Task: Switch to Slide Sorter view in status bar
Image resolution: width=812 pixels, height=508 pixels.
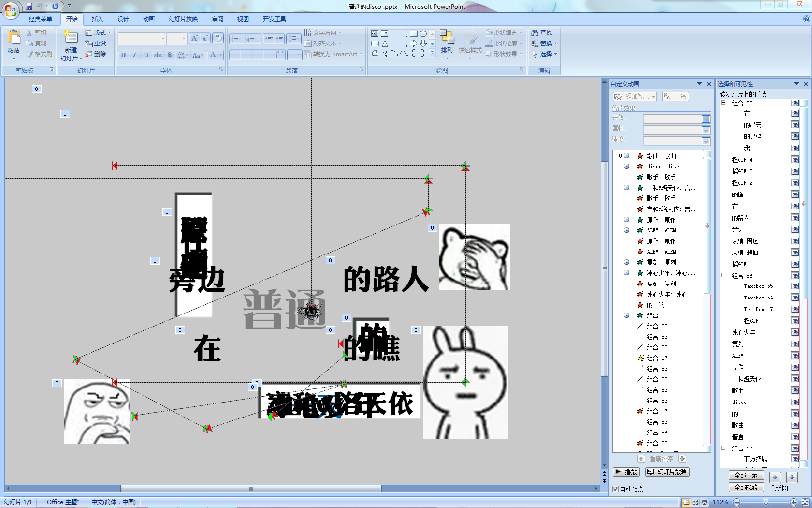Action: [x=695, y=502]
